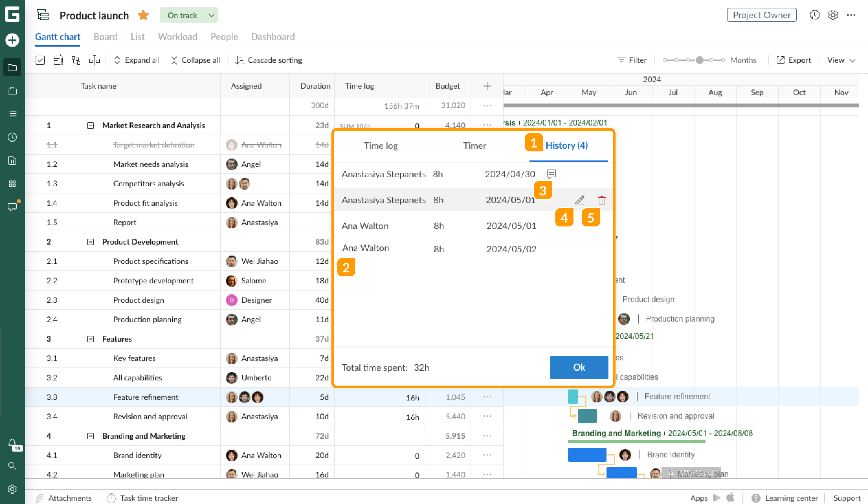868x504 pixels.
Task: Open the grid apps icon in sidebar
Action: [12, 183]
